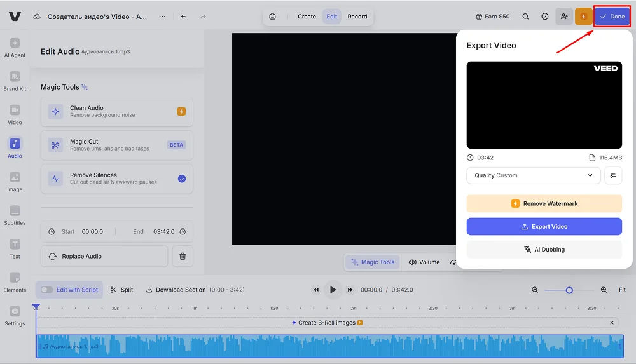636x364 pixels.
Task: Click the timeline zoom slider handle
Action: point(569,290)
